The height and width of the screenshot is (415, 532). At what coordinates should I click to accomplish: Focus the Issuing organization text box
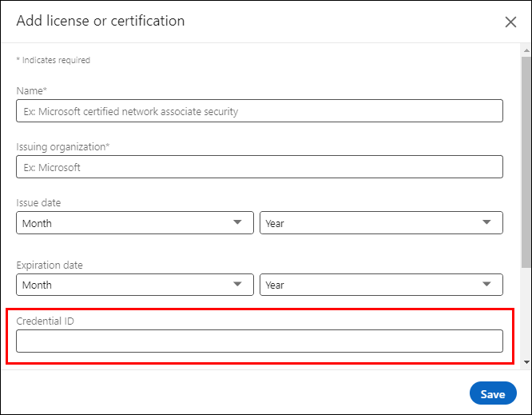[x=260, y=167]
